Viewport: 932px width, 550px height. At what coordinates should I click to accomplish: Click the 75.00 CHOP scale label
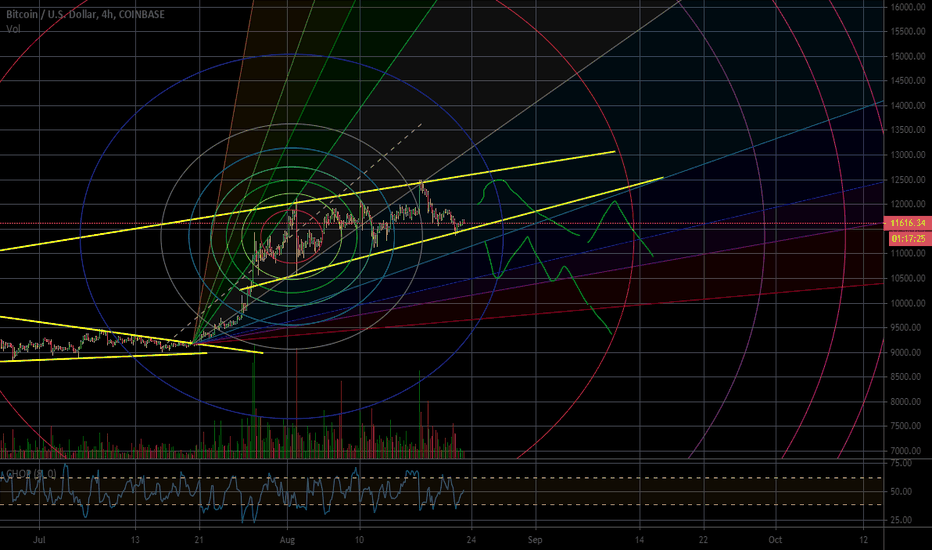(901, 463)
